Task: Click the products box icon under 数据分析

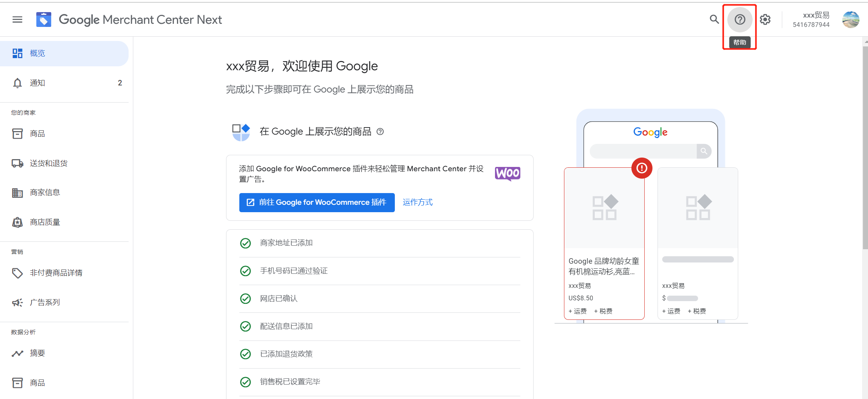Action: pyautogui.click(x=18, y=383)
